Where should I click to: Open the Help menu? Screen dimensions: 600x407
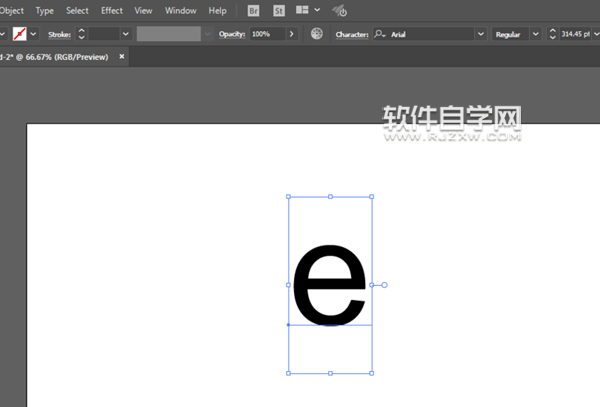[217, 11]
